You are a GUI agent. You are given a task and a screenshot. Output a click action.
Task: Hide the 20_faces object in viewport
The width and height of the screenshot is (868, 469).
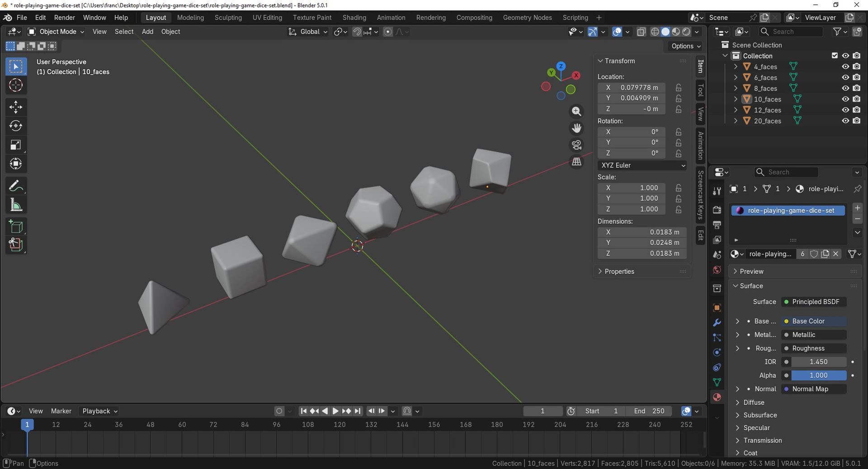(845, 121)
